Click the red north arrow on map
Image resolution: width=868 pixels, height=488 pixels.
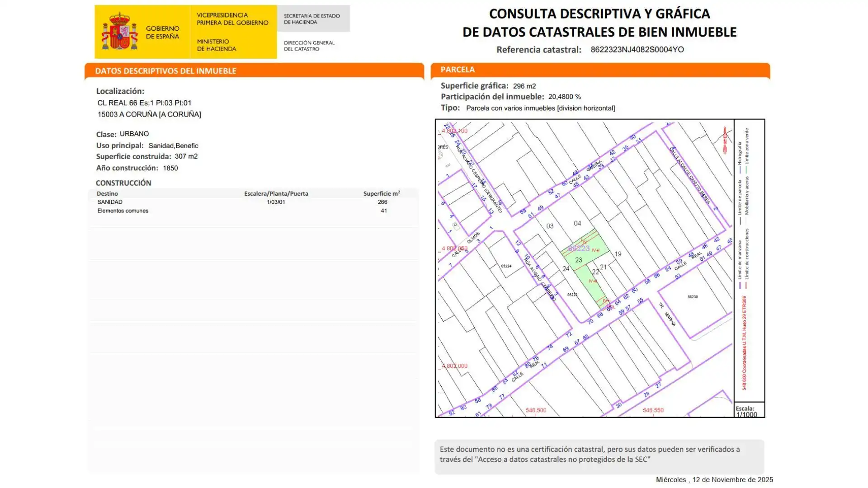coord(725,140)
